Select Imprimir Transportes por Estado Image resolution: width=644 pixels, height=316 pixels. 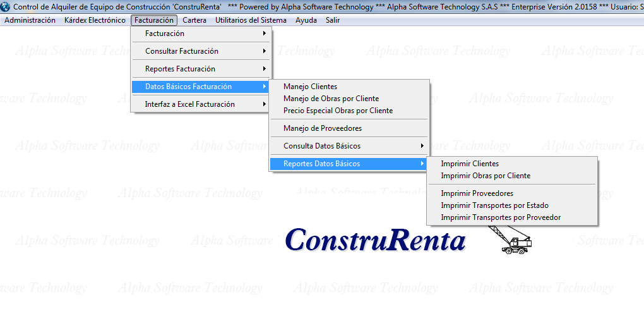(x=494, y=205)
